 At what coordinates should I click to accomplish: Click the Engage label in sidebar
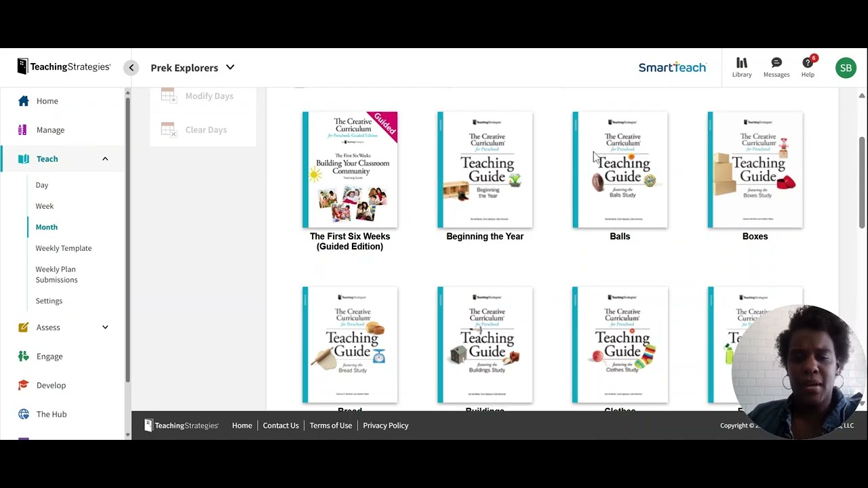point(50,357)
